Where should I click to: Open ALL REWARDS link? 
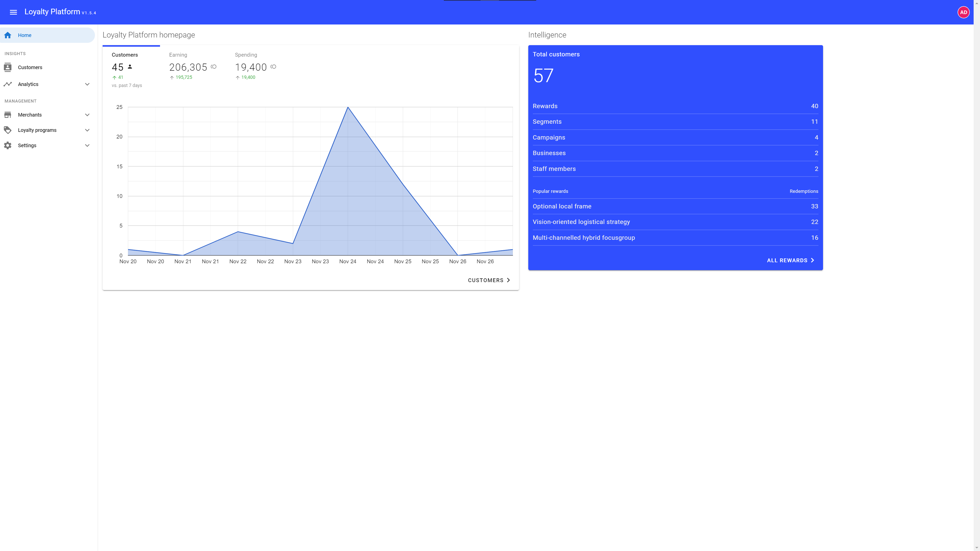tap(790, 260)
